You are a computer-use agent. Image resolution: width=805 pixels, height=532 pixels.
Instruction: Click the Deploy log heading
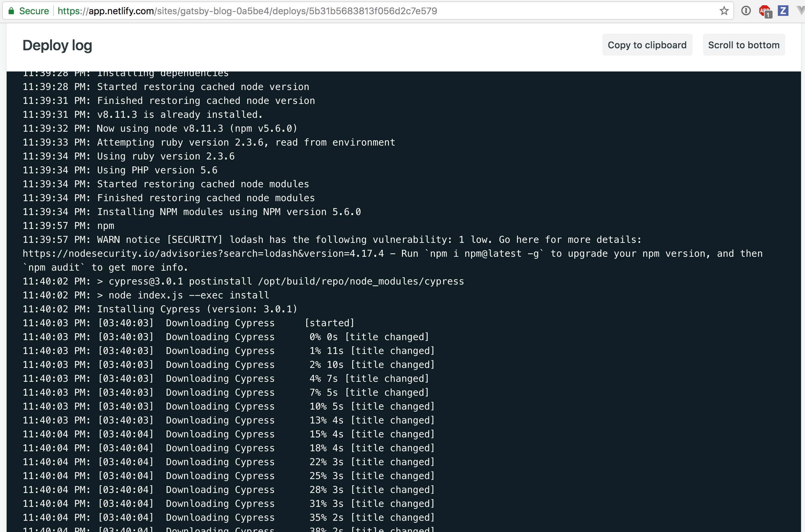(x=57, y=45)
